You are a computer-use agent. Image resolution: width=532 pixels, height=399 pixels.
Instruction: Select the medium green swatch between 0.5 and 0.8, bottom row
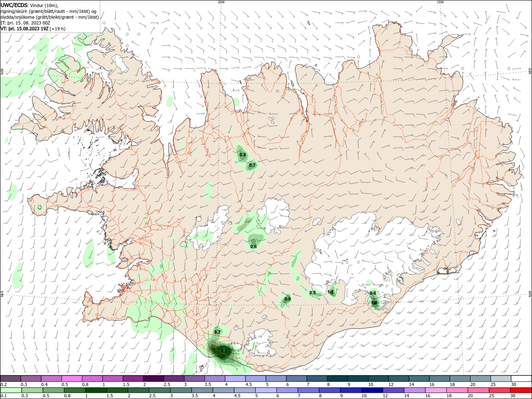53,390
